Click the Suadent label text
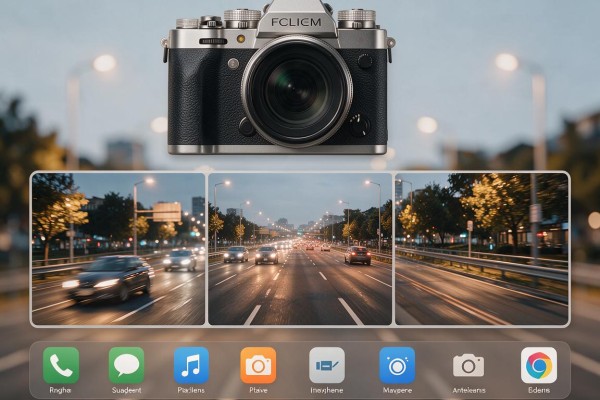The width and height of the screenshot is (600, 400). click(x=126, y=390)
